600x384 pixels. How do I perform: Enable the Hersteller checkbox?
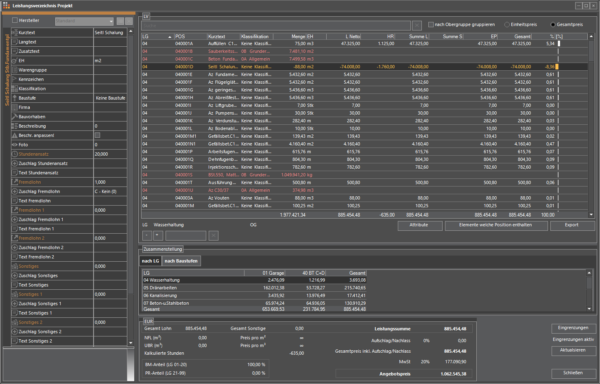15,20
